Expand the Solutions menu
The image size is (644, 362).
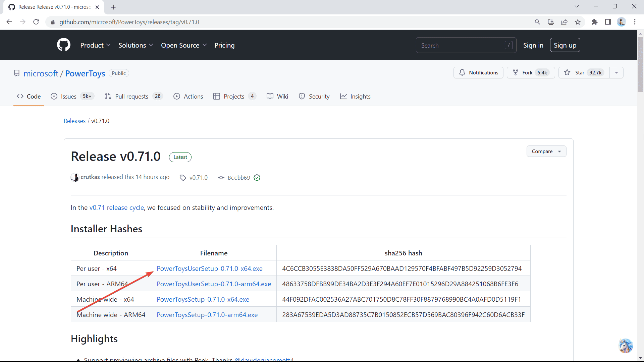point(136,45)
